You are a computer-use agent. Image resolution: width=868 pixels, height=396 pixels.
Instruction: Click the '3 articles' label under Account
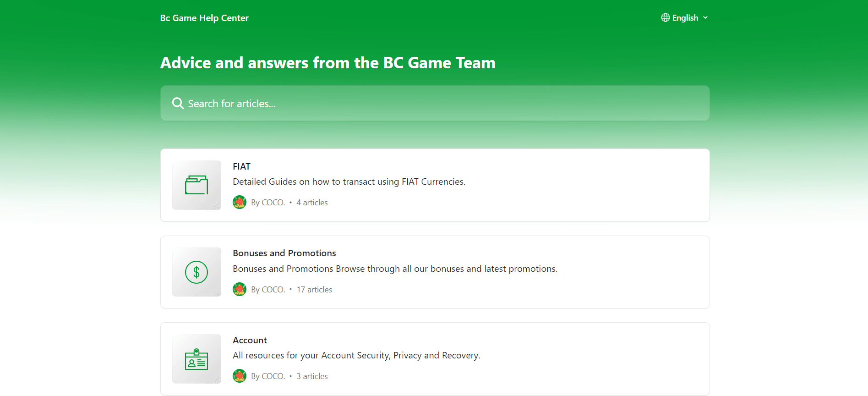coord(311,376)
